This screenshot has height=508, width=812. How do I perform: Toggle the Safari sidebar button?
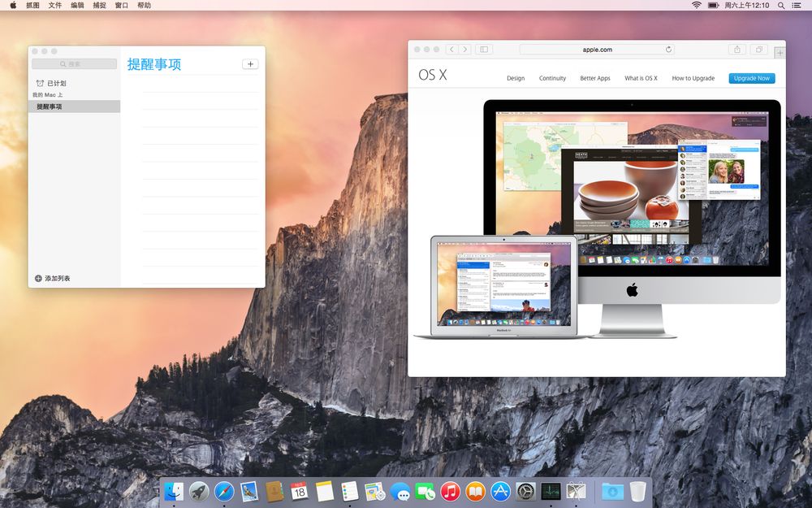484,50
